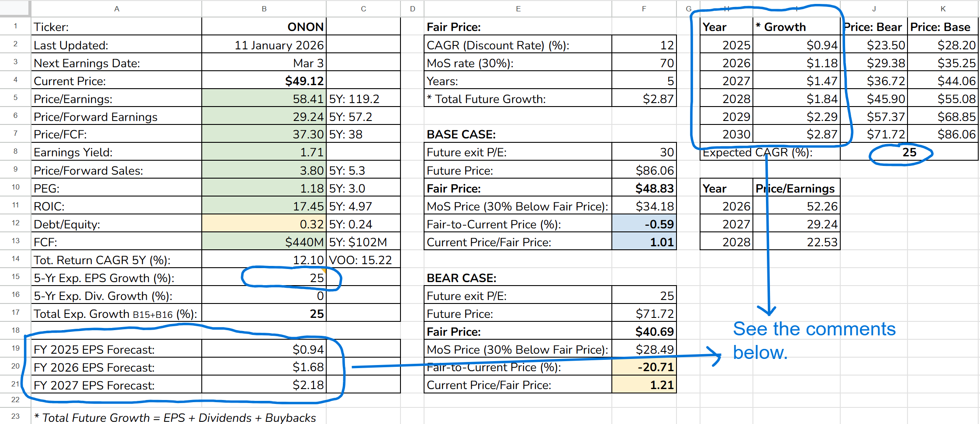Viewport: 980px width, 424px height.
Task: Select the Years value 5
Action: [644, 81]
